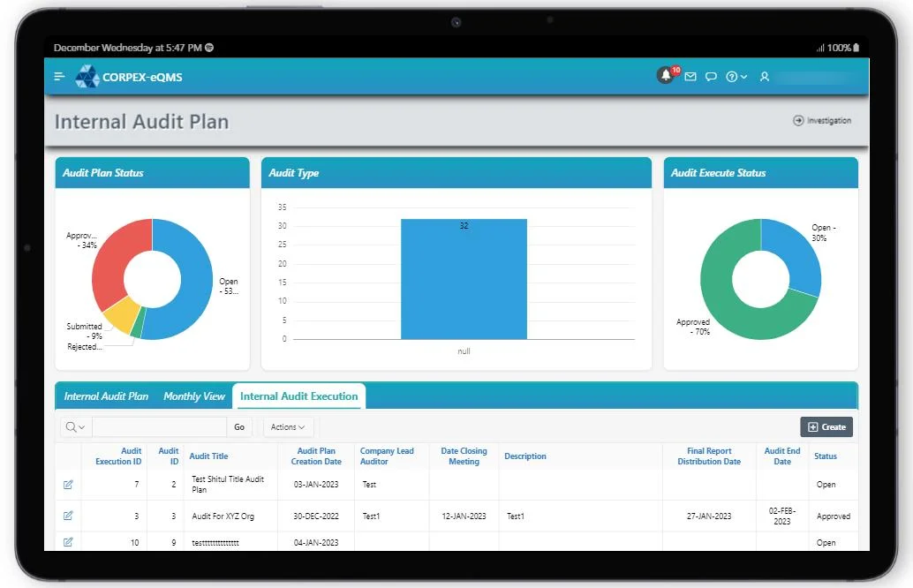This screenshot has height=588, width=913.
Task: Switch to the Monthly View tab
Action: (193, 396)
